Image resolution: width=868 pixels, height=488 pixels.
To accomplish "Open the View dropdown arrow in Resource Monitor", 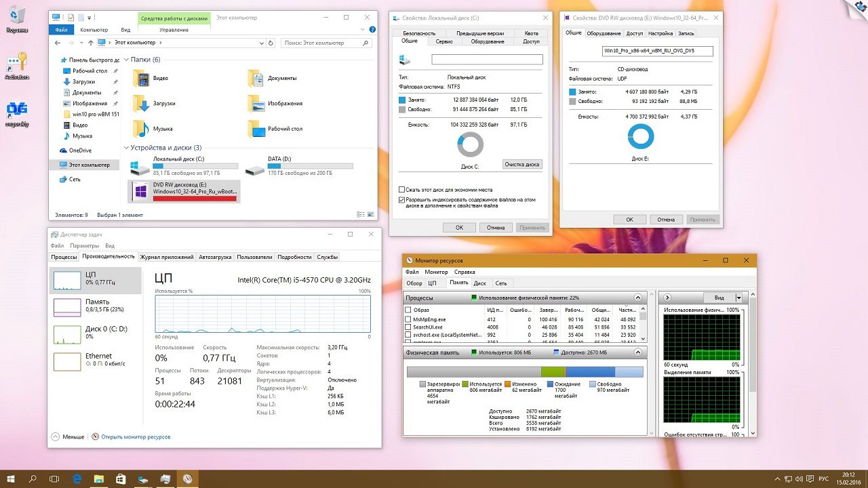I will click(x=738, y=298).
